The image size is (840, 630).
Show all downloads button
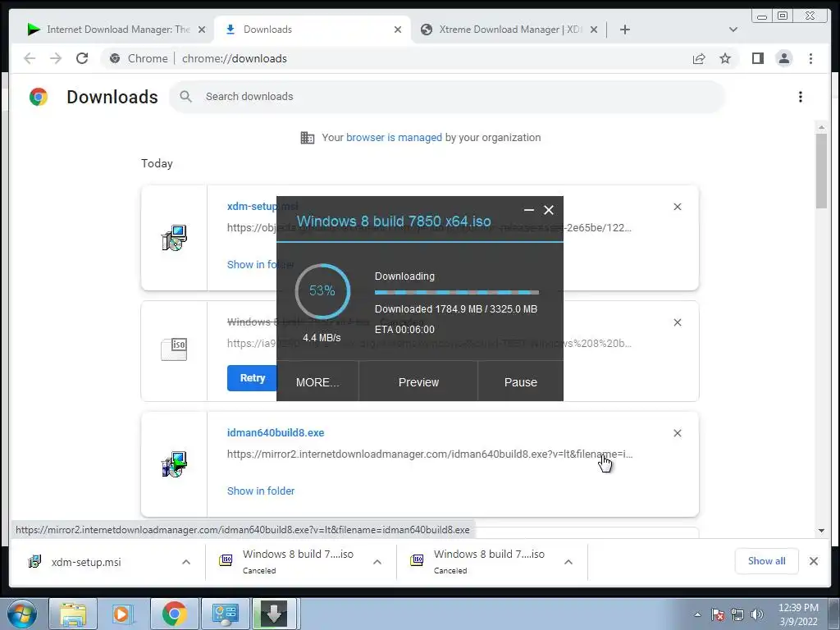(767, 561)
